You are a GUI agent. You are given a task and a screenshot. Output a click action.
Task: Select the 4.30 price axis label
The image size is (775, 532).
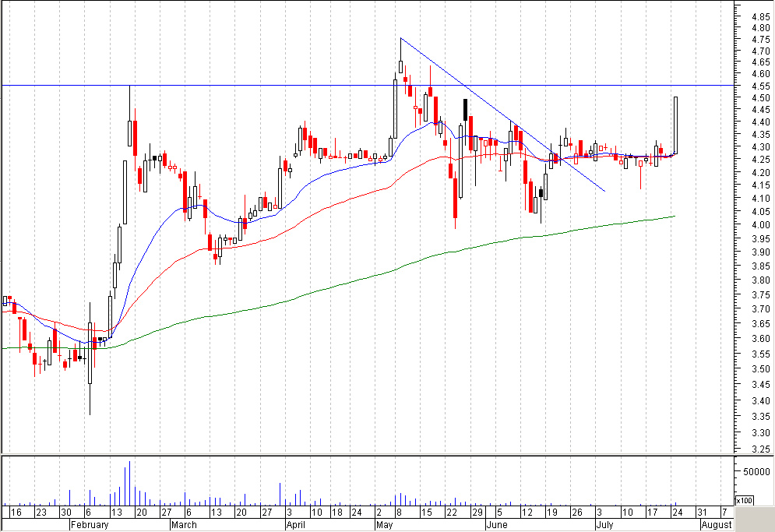click(760, 147)
